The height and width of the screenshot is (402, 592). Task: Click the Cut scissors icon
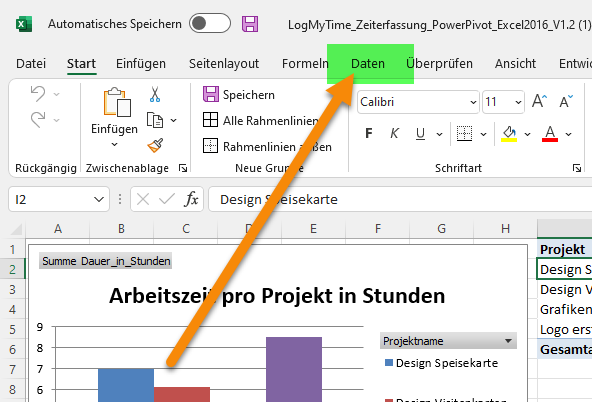155,94
